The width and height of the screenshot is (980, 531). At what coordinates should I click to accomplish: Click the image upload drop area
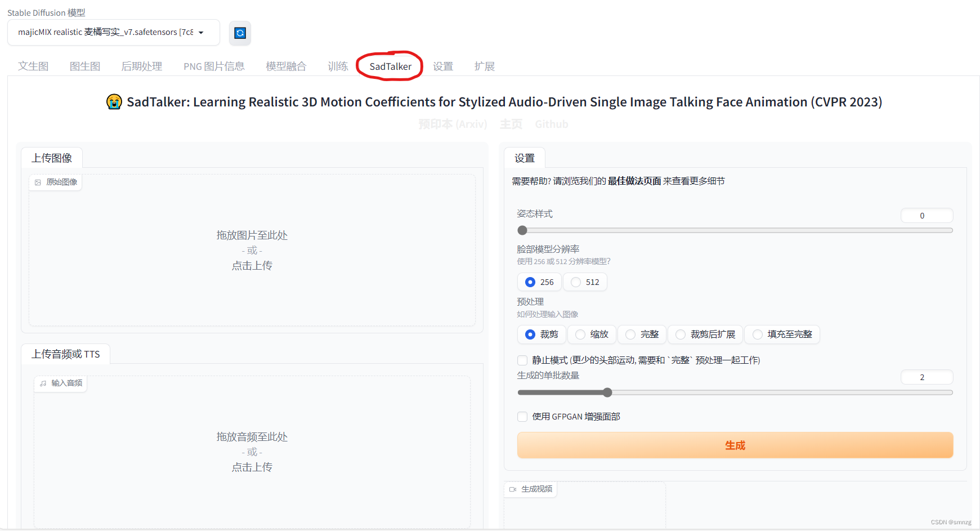(x=252, y=250)
